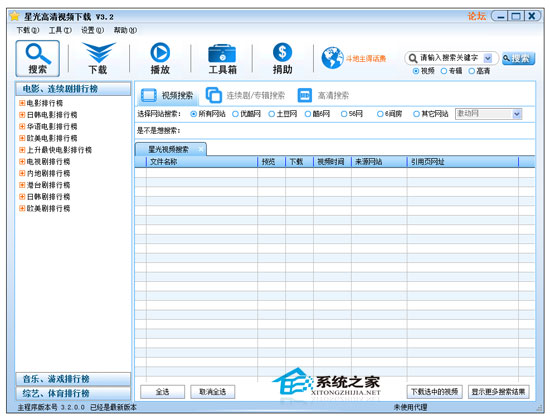Select 56网 radio option
Screen dimensions: 550x420
[344, 114]
